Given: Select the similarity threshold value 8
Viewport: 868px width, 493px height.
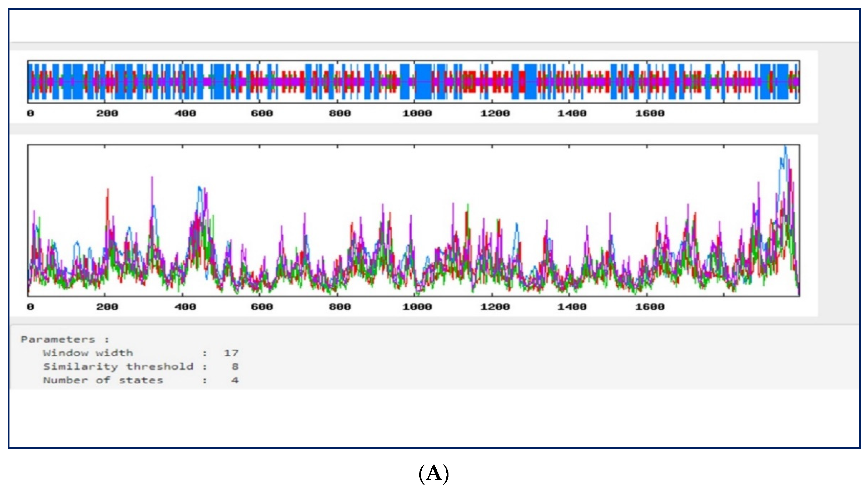Looking at the screenshot, I should 235,366.
